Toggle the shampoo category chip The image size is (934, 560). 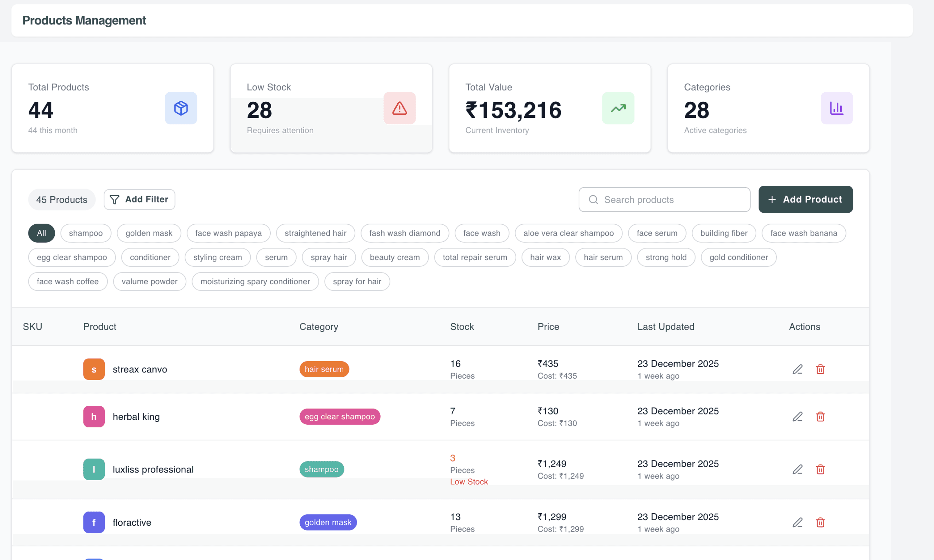[x=86, y=233]
